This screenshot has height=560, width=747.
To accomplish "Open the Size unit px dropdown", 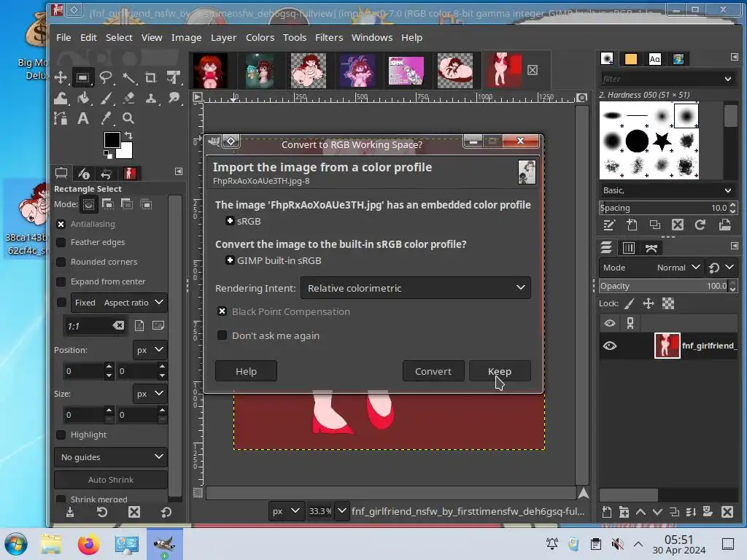I will [150, 394].
